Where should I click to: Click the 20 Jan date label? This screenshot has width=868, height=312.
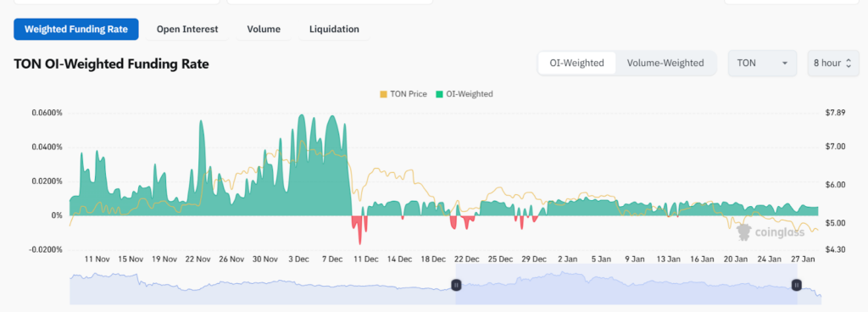pos(736,259)
